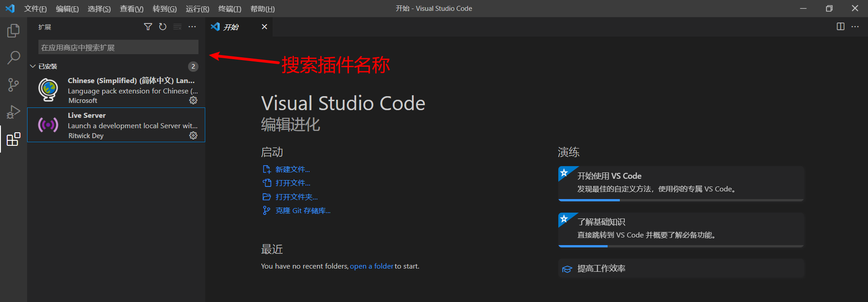The width and height of the screenshot is (868, 302).
Task: Close the 开始 tab
Action: tap(264, 27)
